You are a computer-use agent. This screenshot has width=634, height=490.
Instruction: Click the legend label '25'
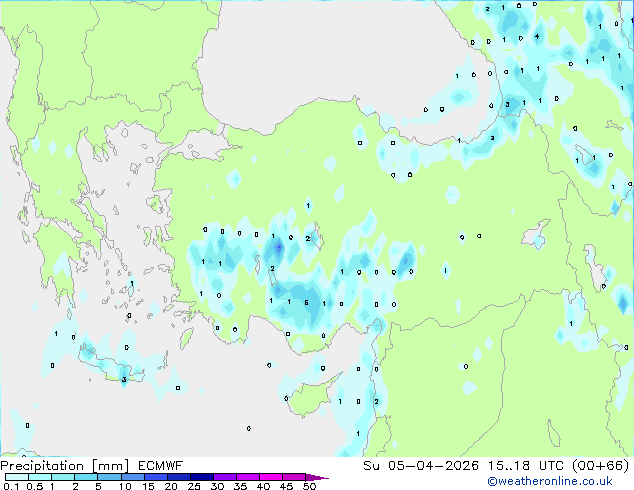click(x=194, y=486)
